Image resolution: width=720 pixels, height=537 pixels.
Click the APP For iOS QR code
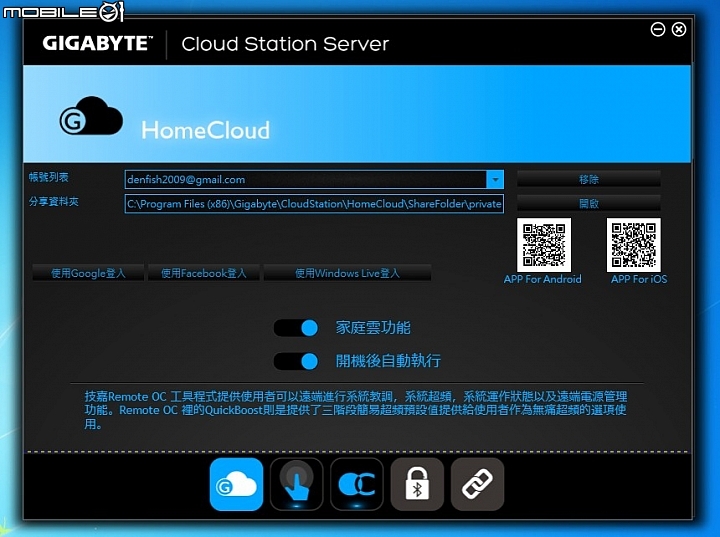(634, 245)
